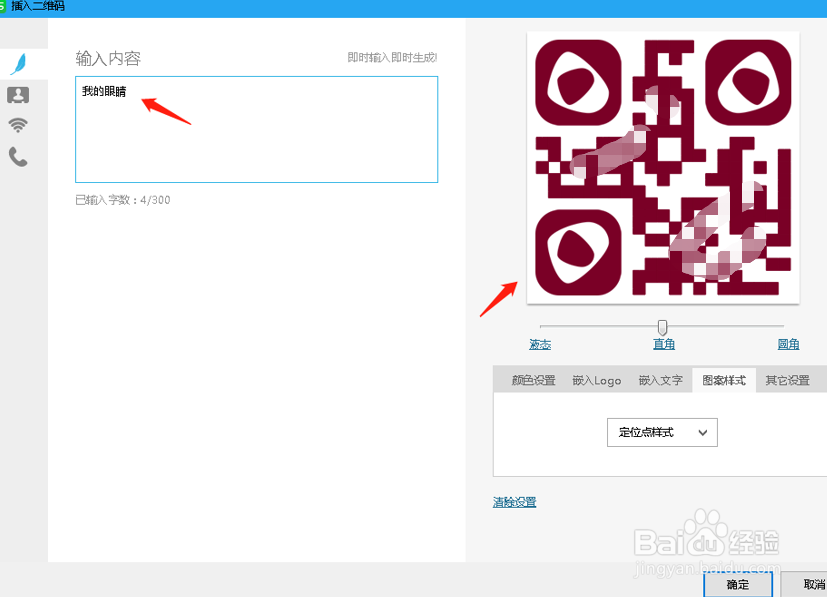
Task: Choose the Wi-Fi QR code icon
Action: pos(18,125)
